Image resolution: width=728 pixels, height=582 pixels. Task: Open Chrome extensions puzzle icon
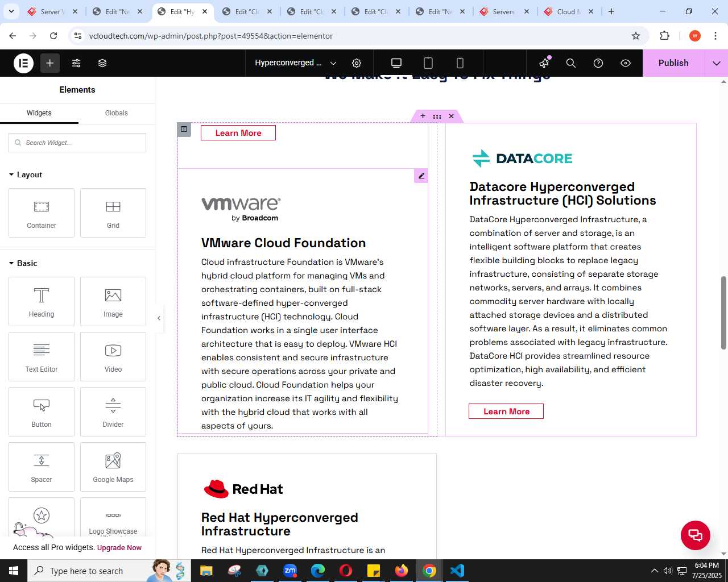pos(664,36)
